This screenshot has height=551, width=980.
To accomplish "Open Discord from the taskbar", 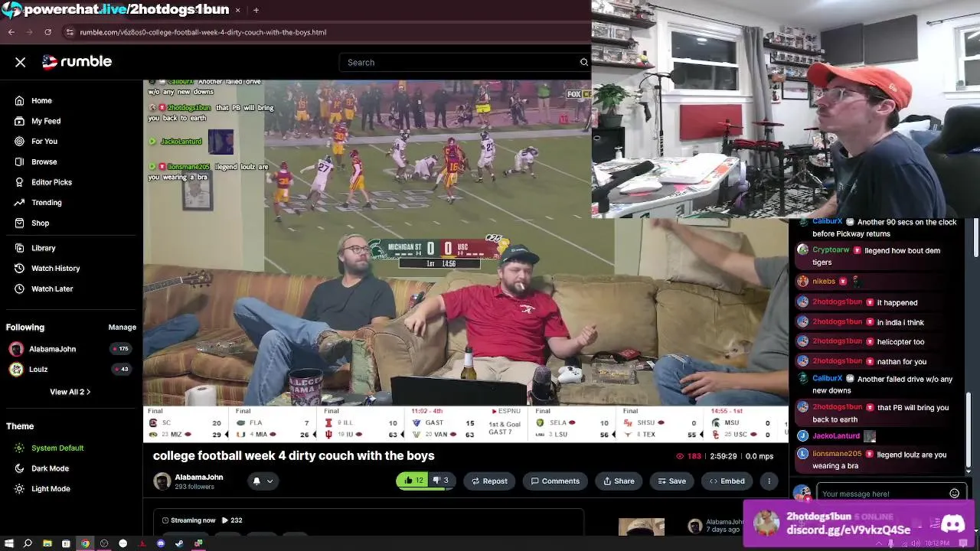I will [161, 543].
